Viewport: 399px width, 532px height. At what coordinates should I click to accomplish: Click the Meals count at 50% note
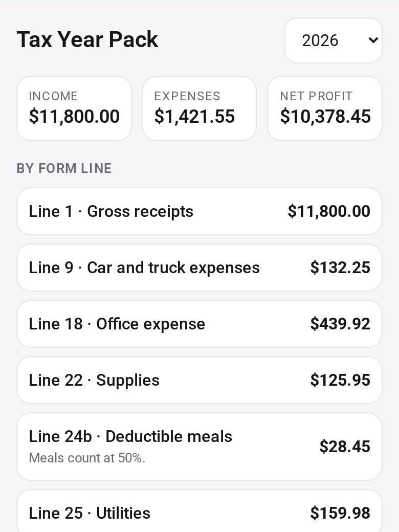(x=87, y=458)
